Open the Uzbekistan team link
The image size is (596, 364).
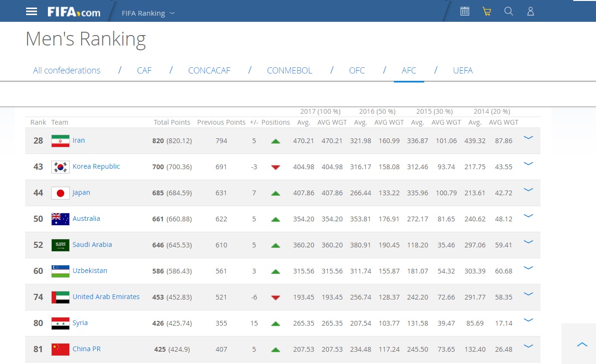tap(90, 271)
